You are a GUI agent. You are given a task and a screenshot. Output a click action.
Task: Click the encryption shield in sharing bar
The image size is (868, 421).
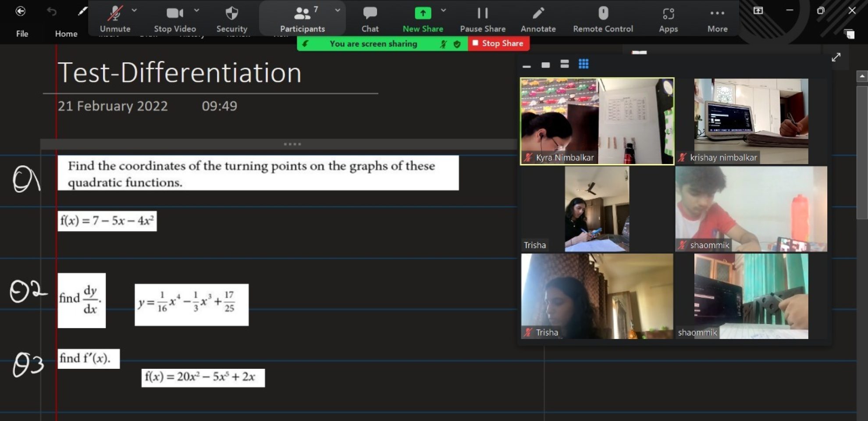[457, 44]
